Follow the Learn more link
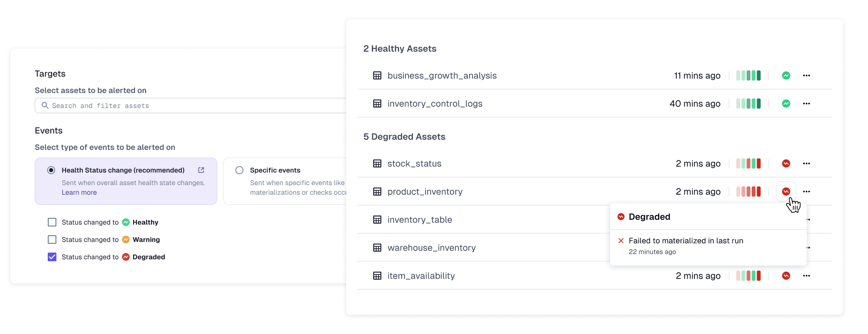Viewport: 868px width, 334px height. [79, 192]
